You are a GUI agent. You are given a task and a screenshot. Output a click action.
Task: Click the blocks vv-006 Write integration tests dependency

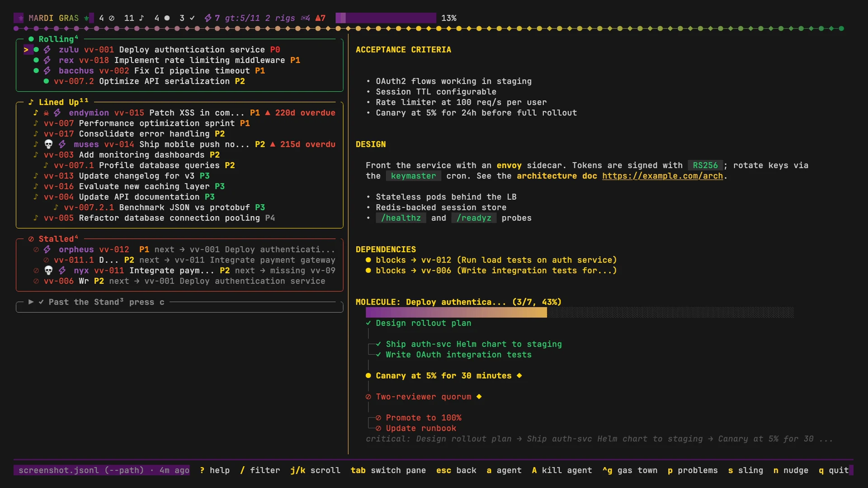tap(491, 270)
